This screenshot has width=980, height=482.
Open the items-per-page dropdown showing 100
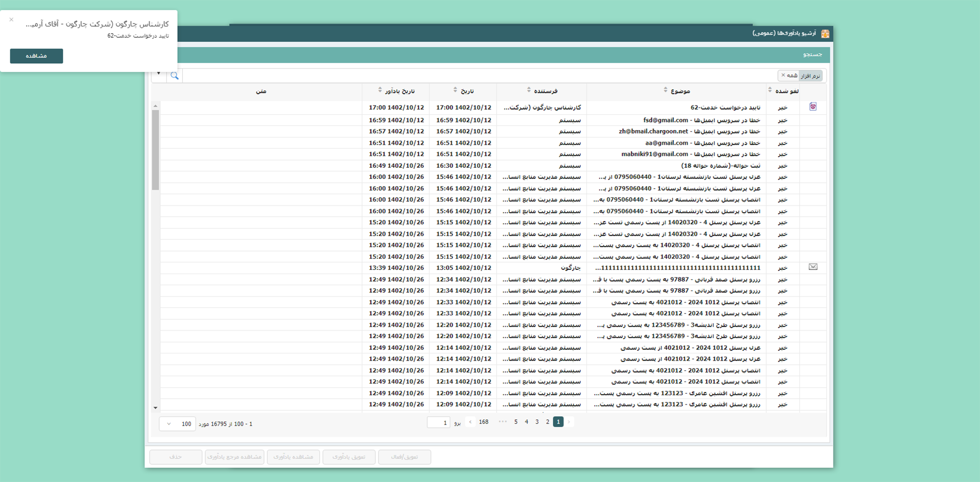point(177,424)
